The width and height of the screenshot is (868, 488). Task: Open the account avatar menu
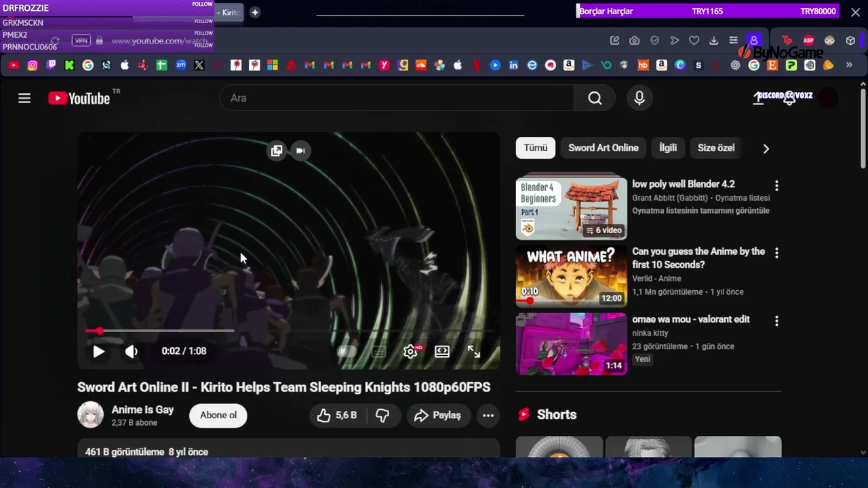[828, 98]
